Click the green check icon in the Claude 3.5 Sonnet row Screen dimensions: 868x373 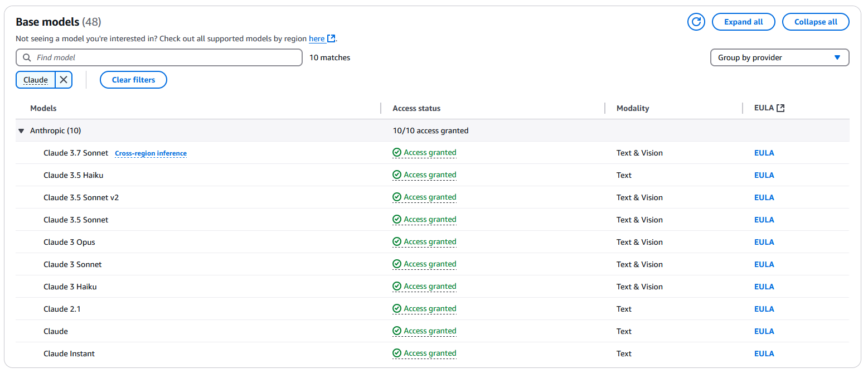pos(397,219)
